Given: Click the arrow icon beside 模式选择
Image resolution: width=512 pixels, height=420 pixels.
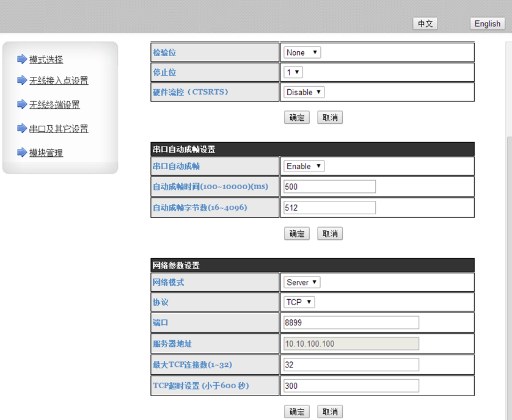Looking at the screenshot, I should tap(22, 59).
